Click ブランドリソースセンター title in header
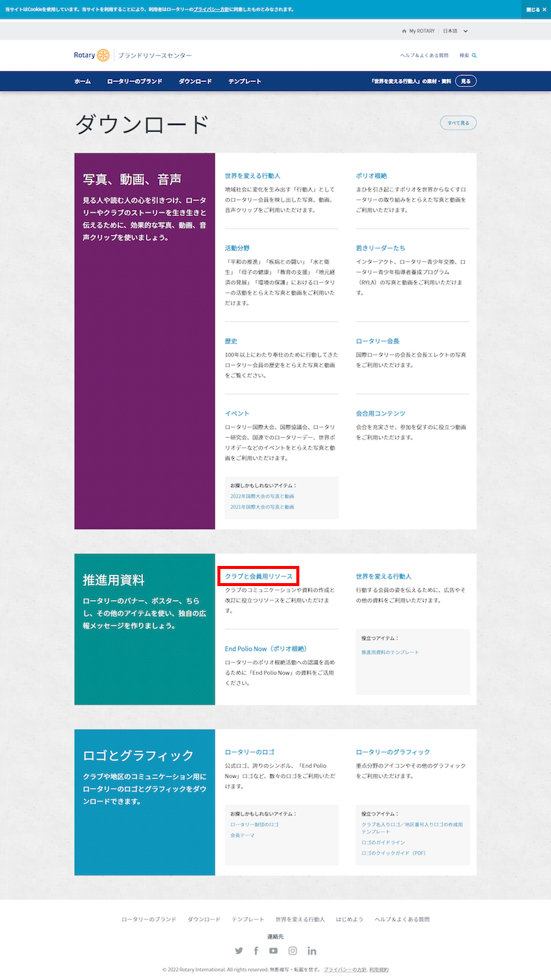551x980 pixels. pyautogui.click(x=155, y=56)
